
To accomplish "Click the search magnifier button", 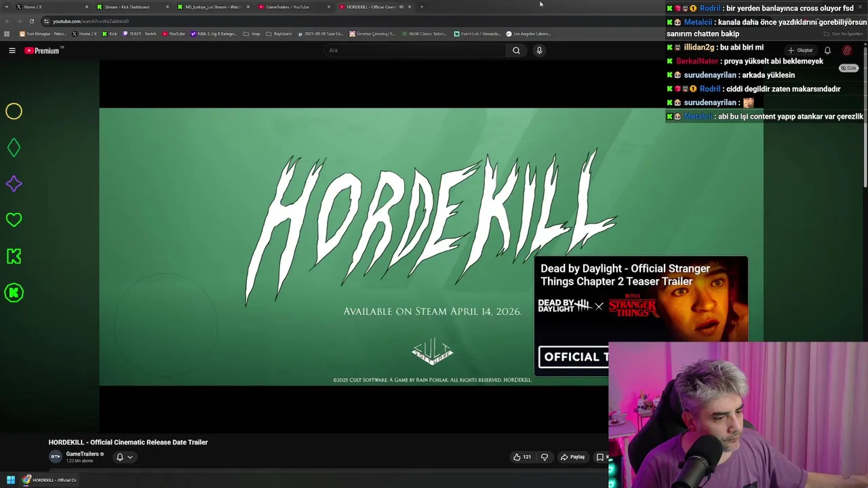I will tap(516, 50).
